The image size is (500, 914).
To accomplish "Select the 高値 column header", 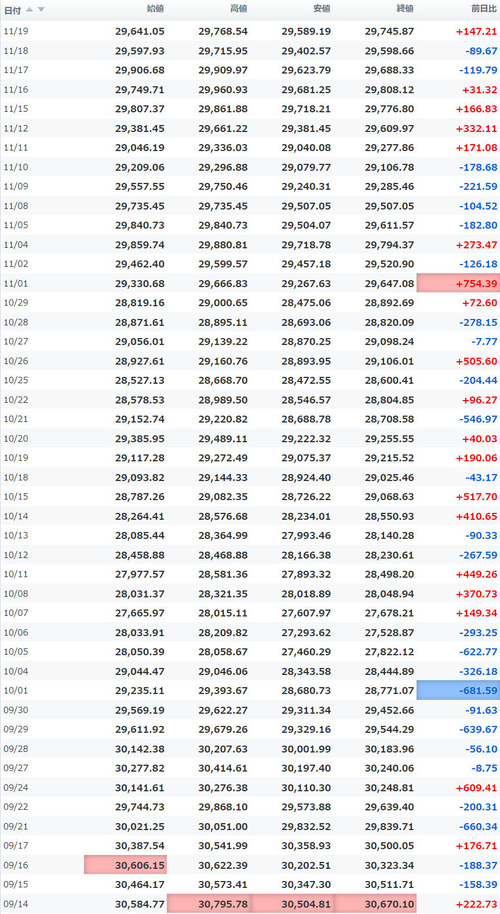I will pyautogui.click(x=238, y=9).
